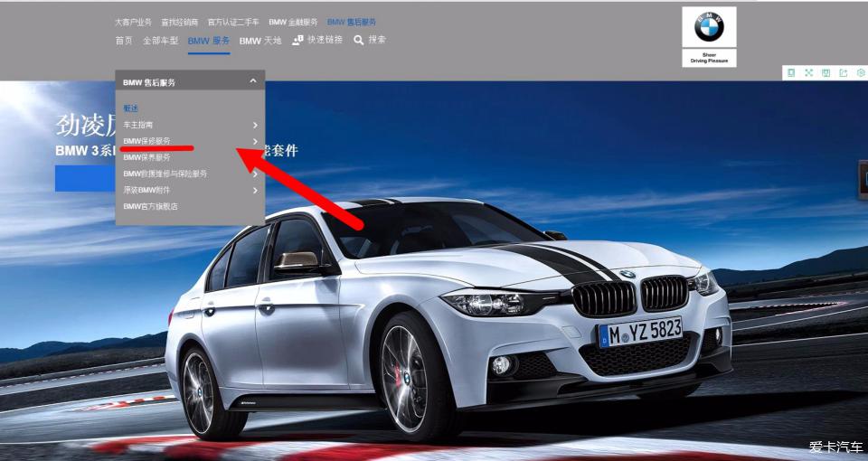Open the BMW官方旗舰店 menu entry
This screenshot has height=461, width=868.
coord(151,206)
